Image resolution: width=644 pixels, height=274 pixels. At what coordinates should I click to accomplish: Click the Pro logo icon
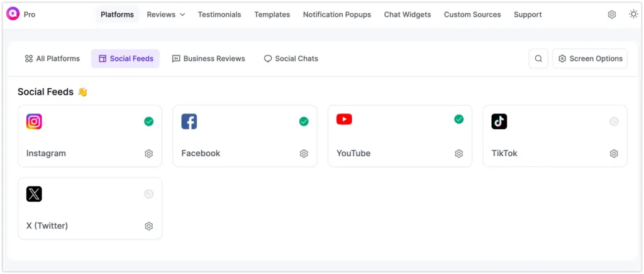(13, 14)
